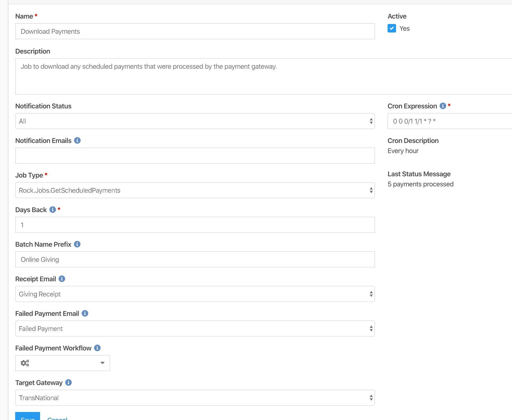512x420 pixels.
Task: Click the Save button
Action: tap(28, 416)
